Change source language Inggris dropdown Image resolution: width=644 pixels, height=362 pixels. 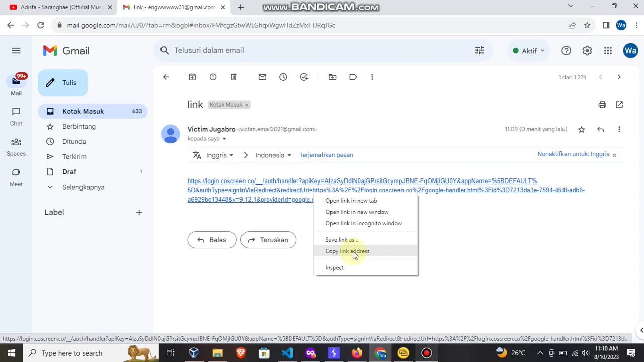220,155
